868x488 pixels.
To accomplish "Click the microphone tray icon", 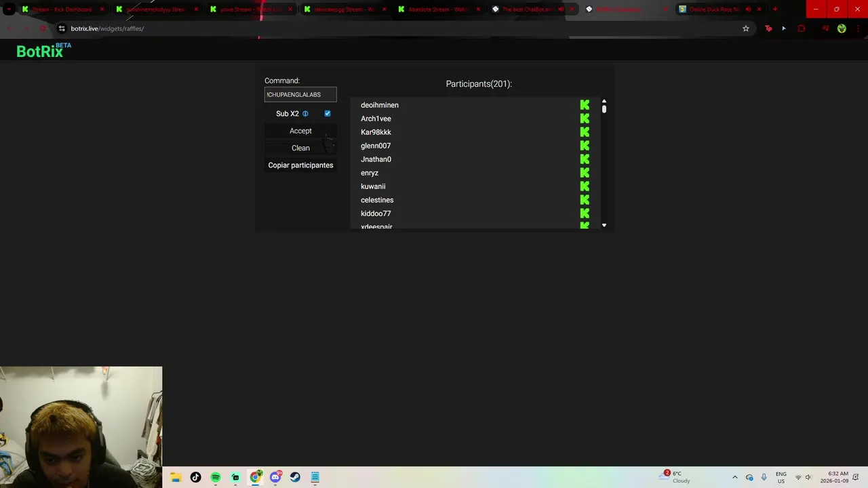I will coord(764,477).
